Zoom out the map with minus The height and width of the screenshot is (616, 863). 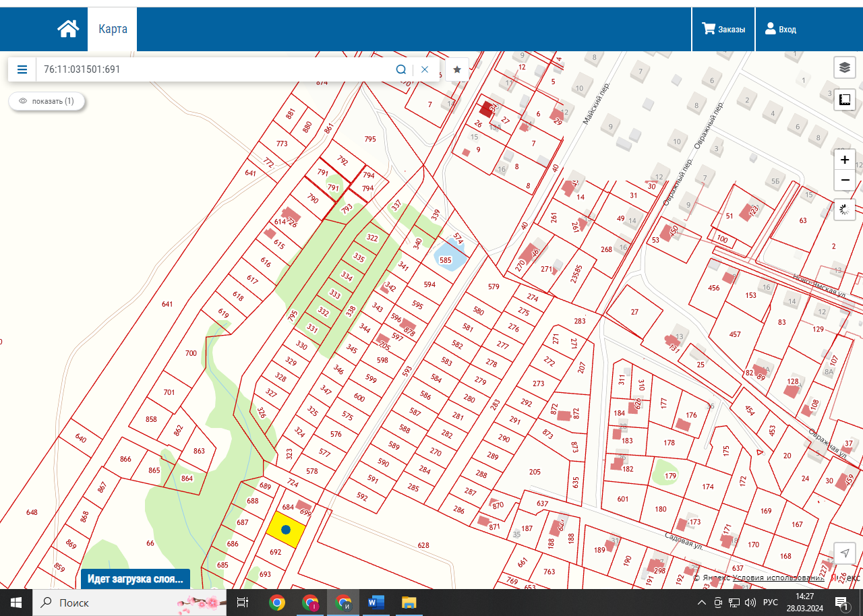click(x=844, y=181)
